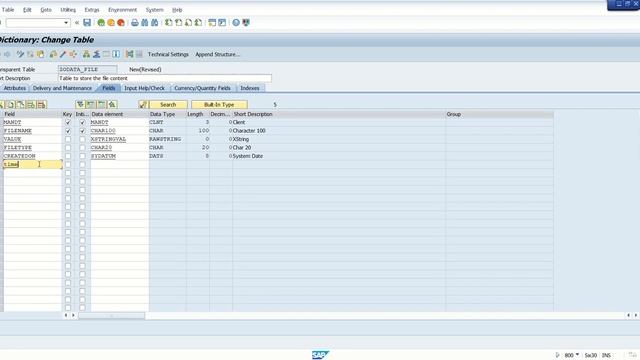Click the 'Short Description' column header
This screenshot has height=360, width=640.
[253, 114]
